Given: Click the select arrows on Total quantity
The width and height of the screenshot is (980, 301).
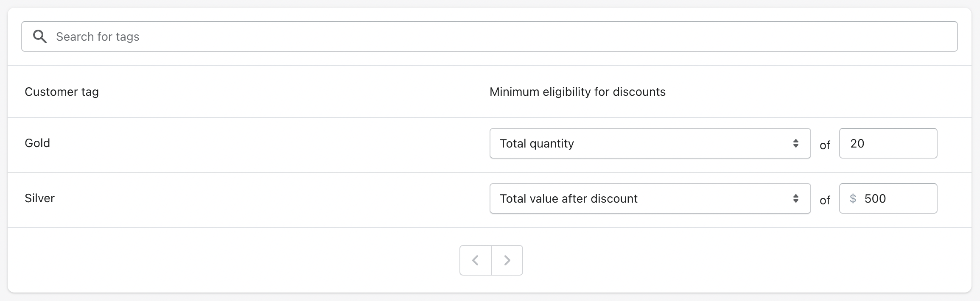Looking at the screenshot, I should point(796,143).
